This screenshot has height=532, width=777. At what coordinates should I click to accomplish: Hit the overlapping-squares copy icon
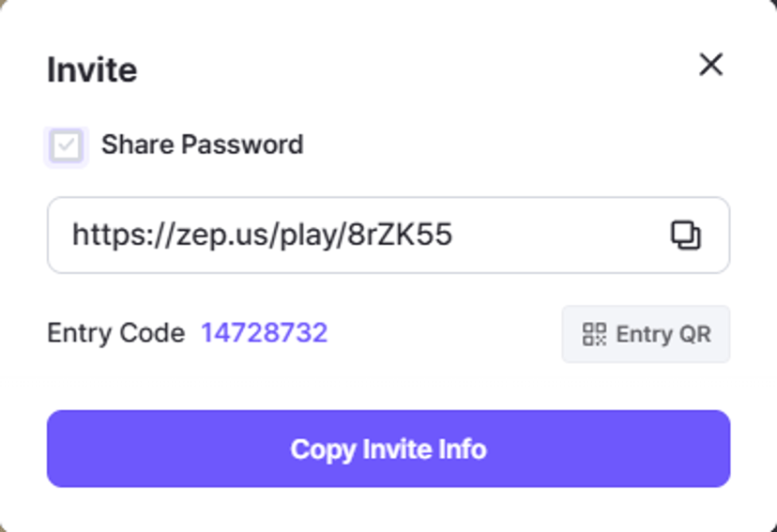(x=686, y=235)
